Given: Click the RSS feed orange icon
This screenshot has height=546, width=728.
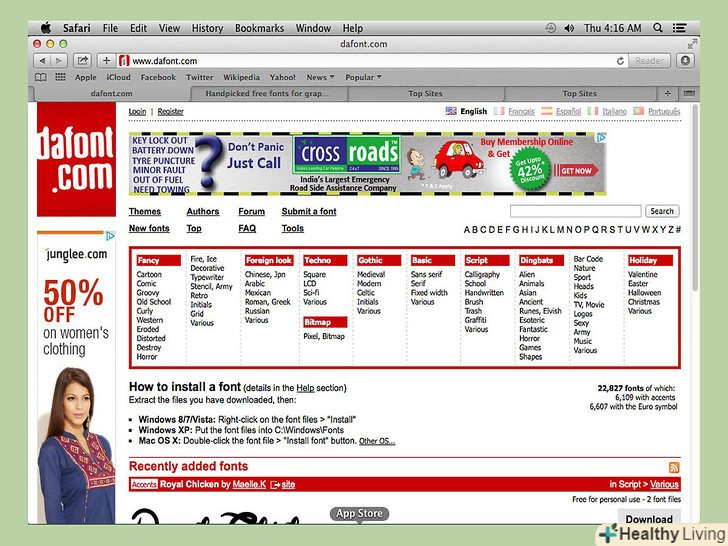Looking at the screenshot, I should (x=674, y=467).
